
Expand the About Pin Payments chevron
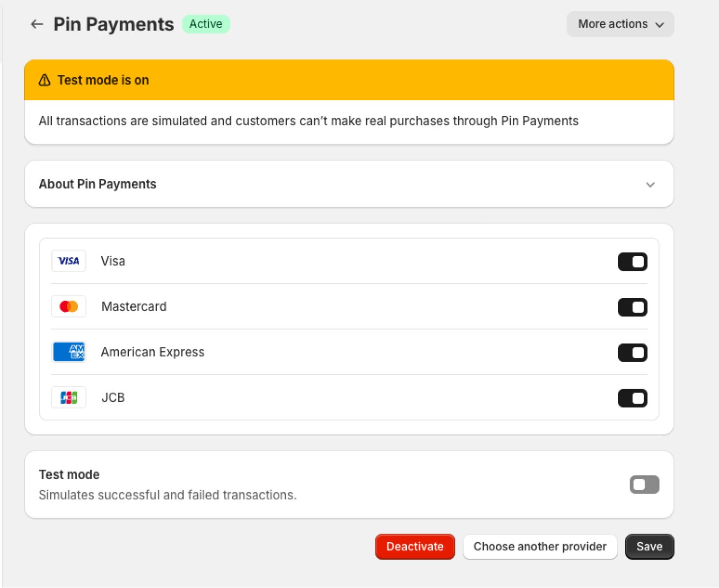click(650, 184)
